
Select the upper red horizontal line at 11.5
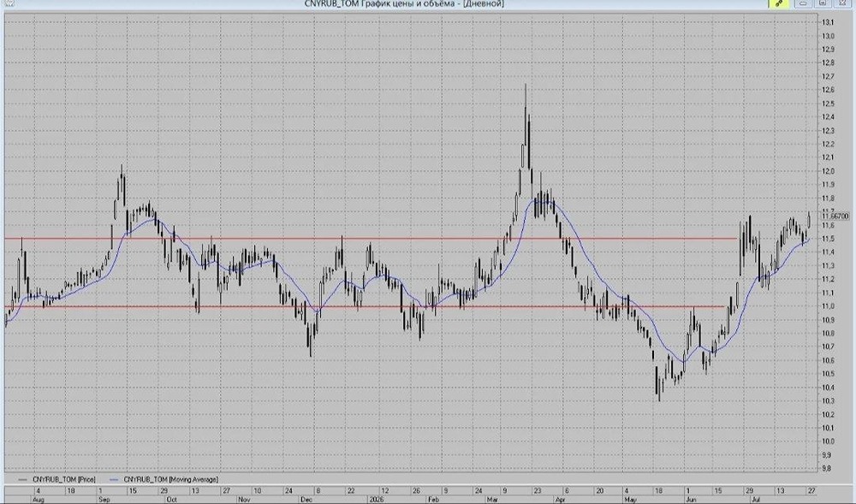[372, 239]
